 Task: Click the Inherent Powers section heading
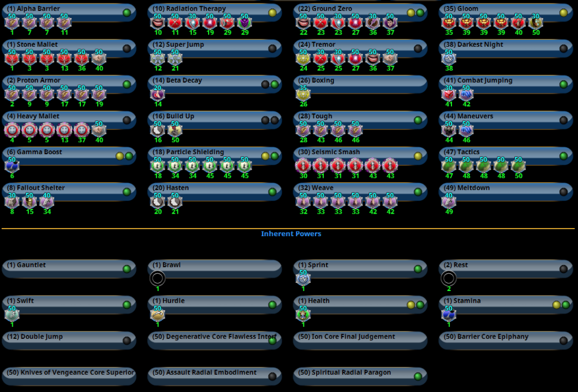[x=291, y=234]
